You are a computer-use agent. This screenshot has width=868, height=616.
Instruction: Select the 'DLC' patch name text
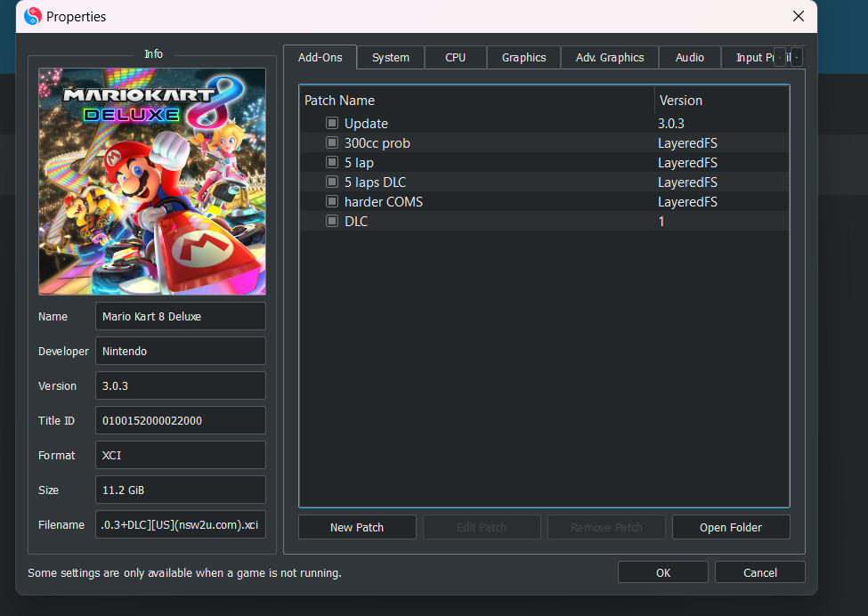coord(356,222)
